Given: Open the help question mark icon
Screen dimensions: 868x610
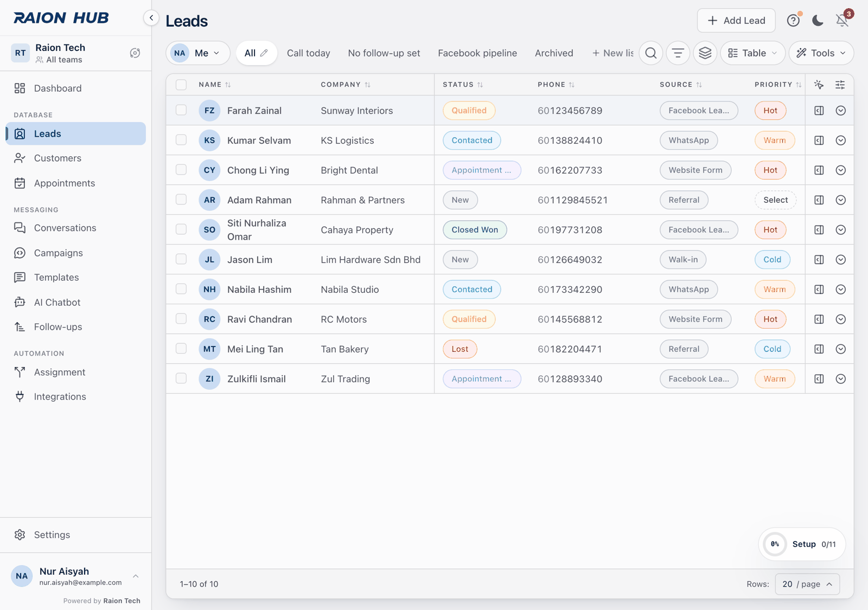Looking at the screenshot, I should 793,21.
